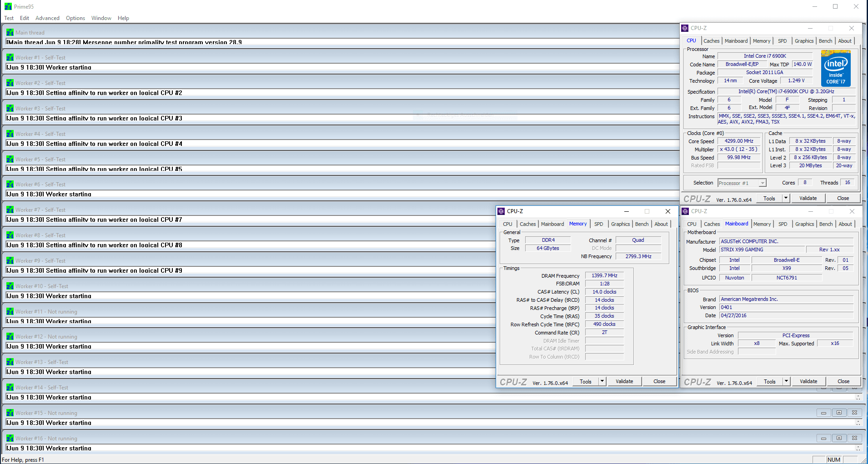This screenshot has height=464, width=868.
Task: Open the Advanced menu in Prime95
Action: point(48,18)
